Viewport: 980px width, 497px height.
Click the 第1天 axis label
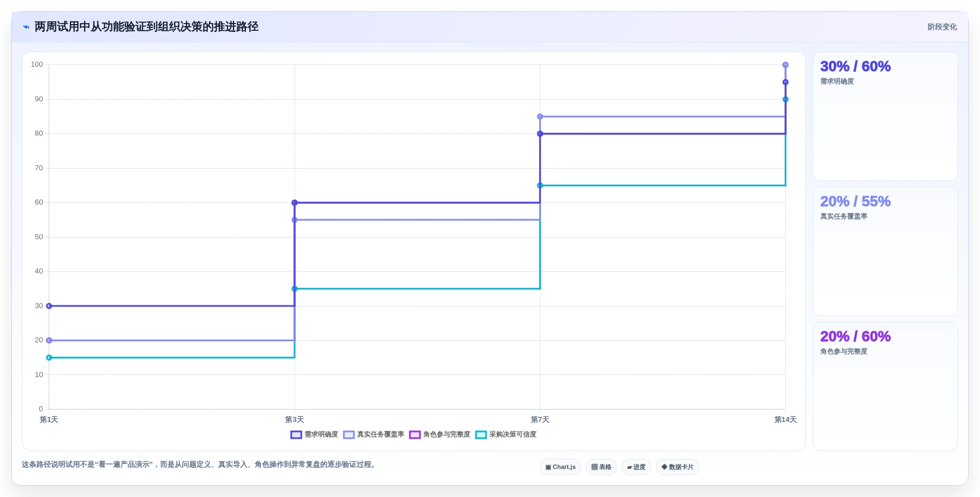(49, 420)
